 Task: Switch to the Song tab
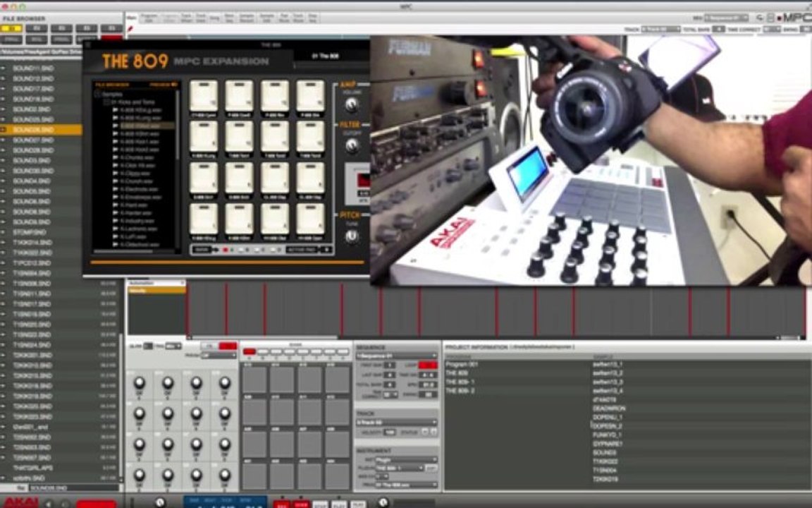(x=214, y=18)
